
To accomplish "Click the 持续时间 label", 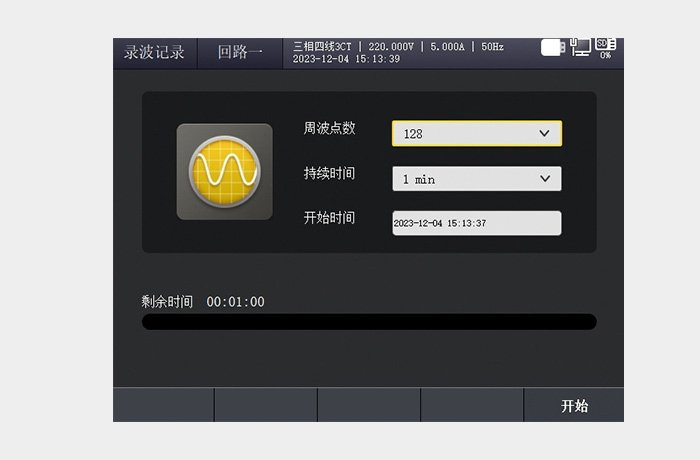I will tap(329, 173).
